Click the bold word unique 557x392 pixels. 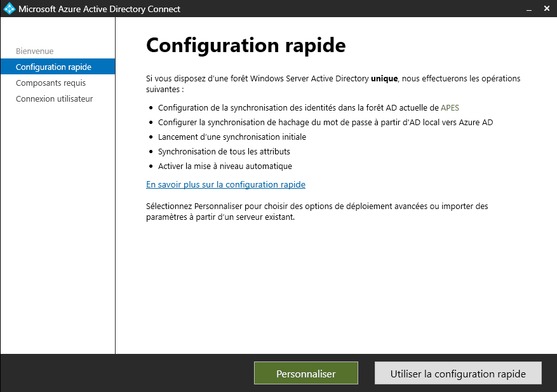[x=384, y=79]
